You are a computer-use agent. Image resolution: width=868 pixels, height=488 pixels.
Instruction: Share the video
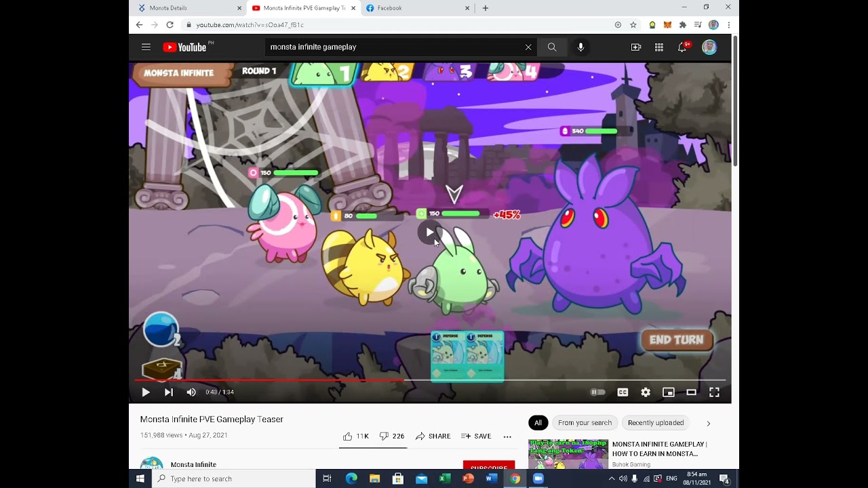[x=433, y=436]
